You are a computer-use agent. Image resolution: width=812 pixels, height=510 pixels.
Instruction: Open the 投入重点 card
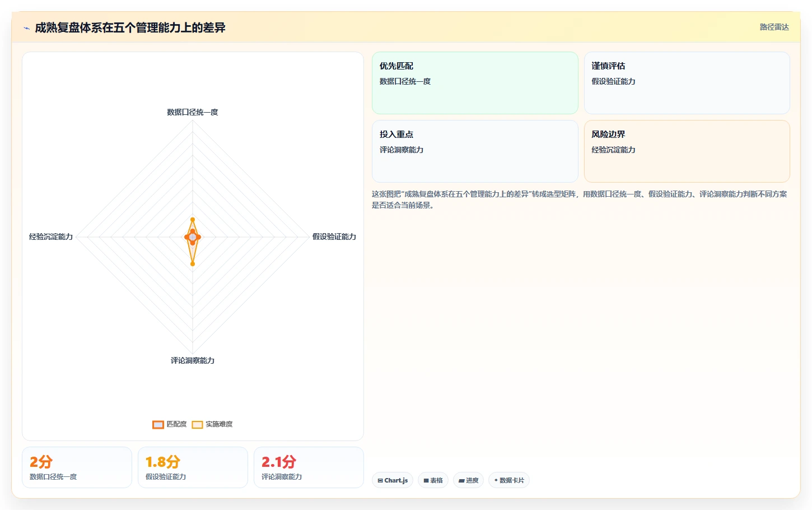[x=475, y=151]
